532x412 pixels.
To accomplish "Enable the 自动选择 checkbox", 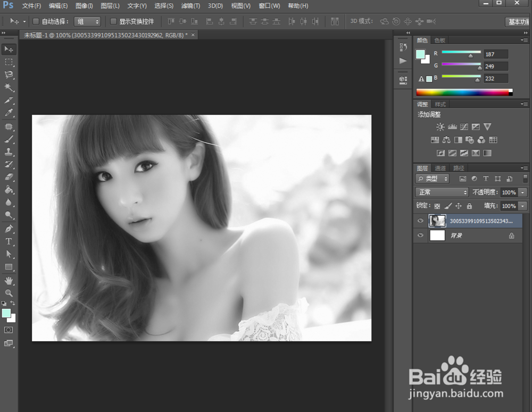I will coord(36,21).
